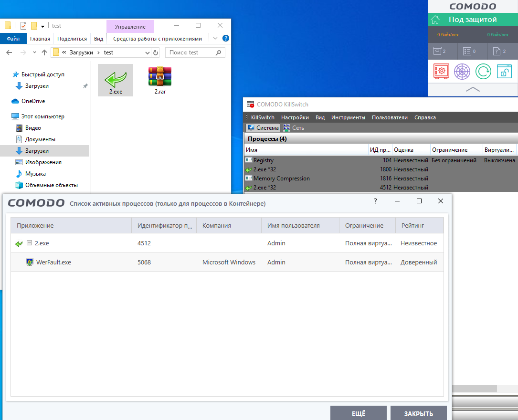
Task: Go back in Explorer navigation
Action: point(9,52)
